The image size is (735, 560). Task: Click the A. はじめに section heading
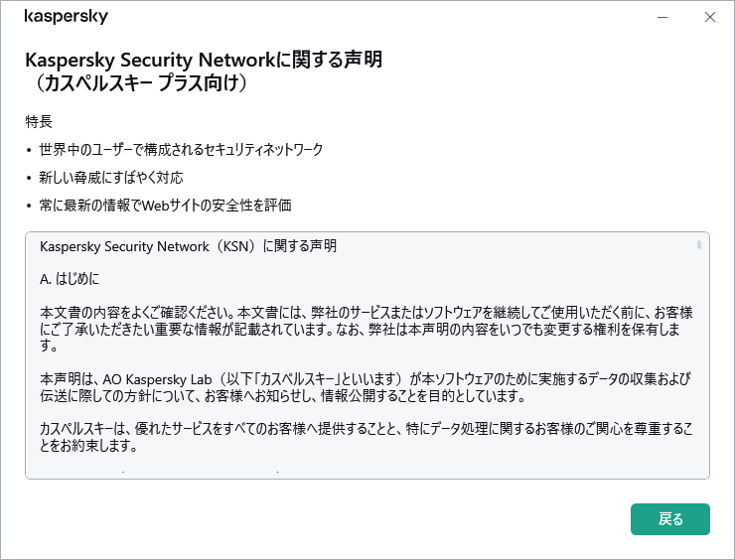point(70,277)
